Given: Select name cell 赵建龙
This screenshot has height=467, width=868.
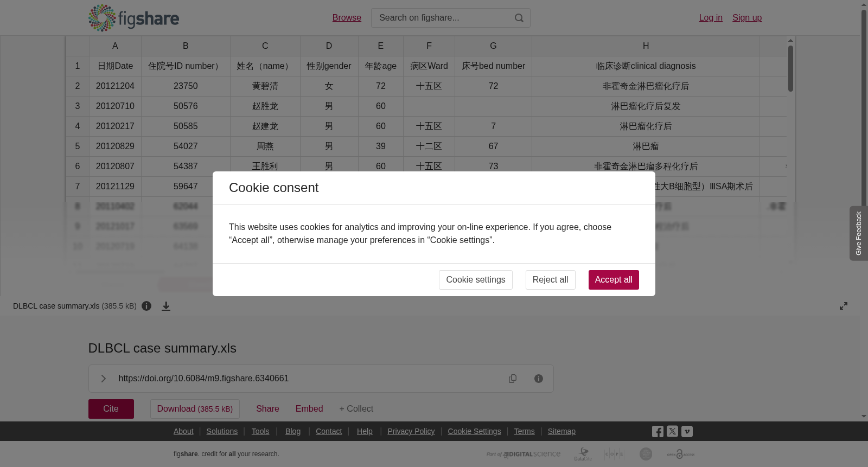Looking at the screenshot, I should click(x=265, y=126).
